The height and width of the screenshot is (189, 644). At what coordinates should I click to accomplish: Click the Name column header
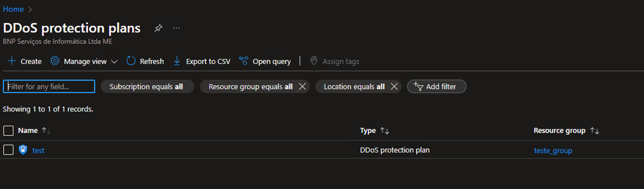pyautogui.click(x=28, y=131)
